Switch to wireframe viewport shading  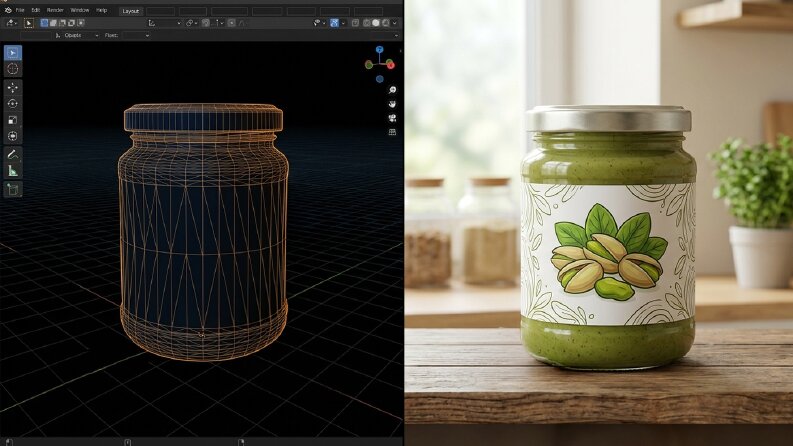point(367,23)
